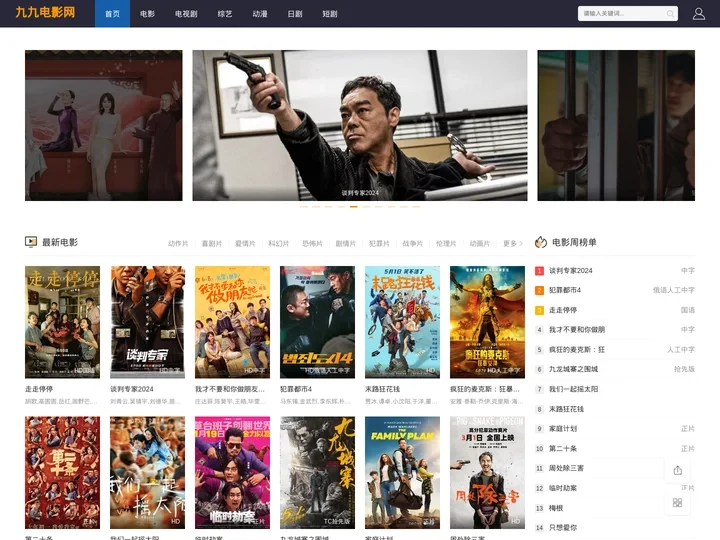Screen dimensions: 720x540
Task: Click the 走走停停 title under poster
Action: (x=39, y=389)
